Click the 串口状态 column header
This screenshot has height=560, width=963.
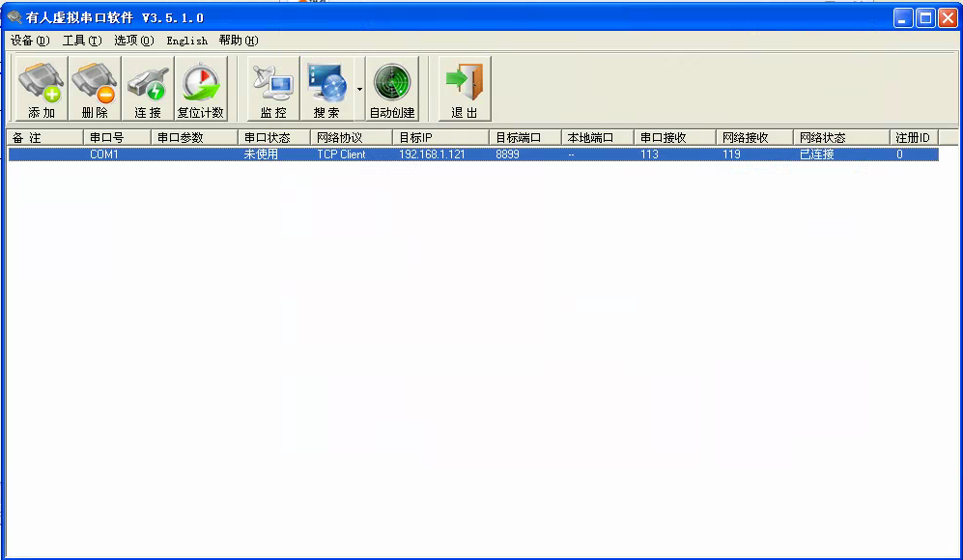274,137
